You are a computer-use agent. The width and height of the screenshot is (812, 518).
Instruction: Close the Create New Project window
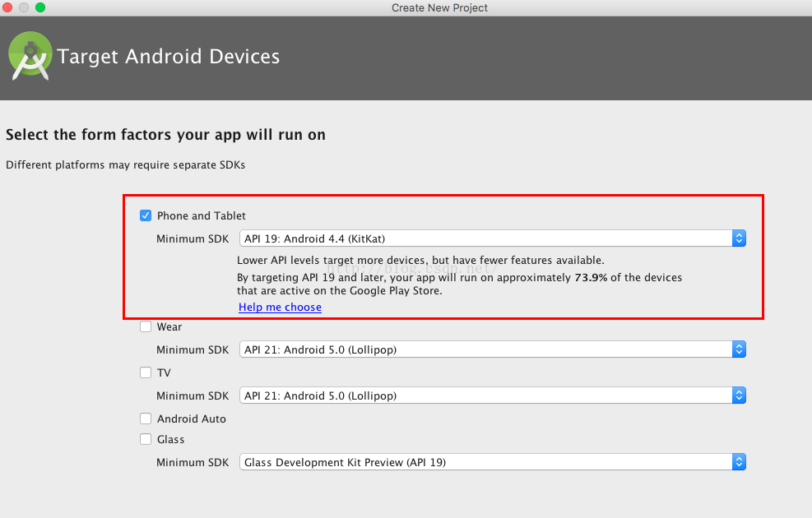(x=7, y=7)
